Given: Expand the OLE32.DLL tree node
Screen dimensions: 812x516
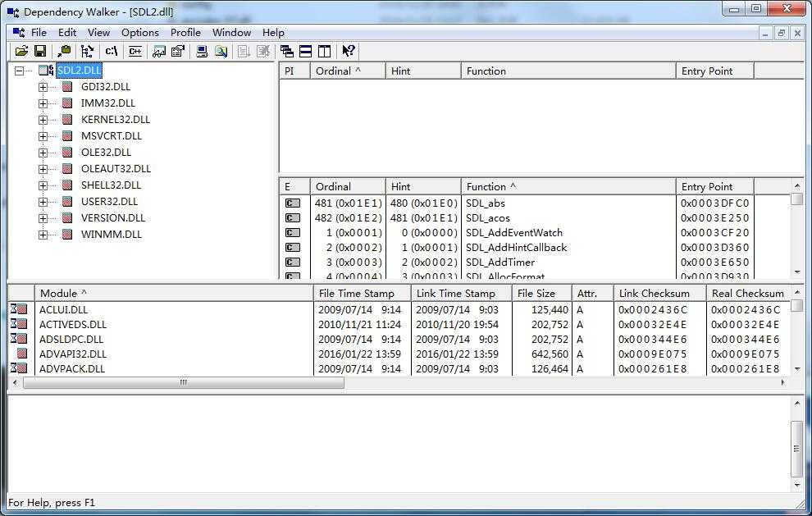Looking at the screenshot, I should [x=43, y=153].
